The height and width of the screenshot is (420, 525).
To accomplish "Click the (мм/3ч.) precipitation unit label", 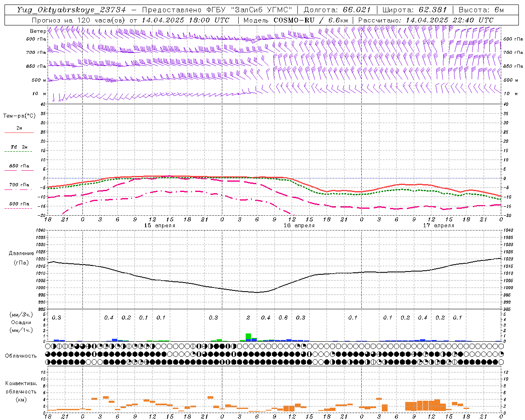I will 21,315.
